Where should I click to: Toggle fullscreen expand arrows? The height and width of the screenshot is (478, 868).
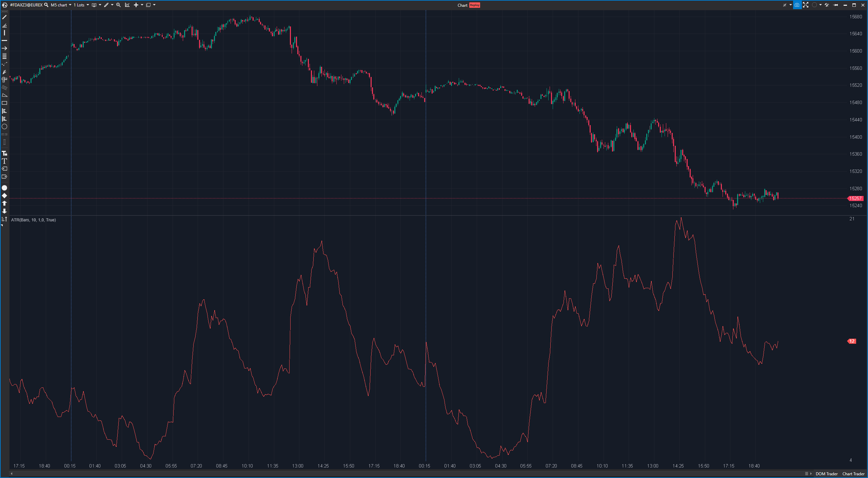pos(806,5)
